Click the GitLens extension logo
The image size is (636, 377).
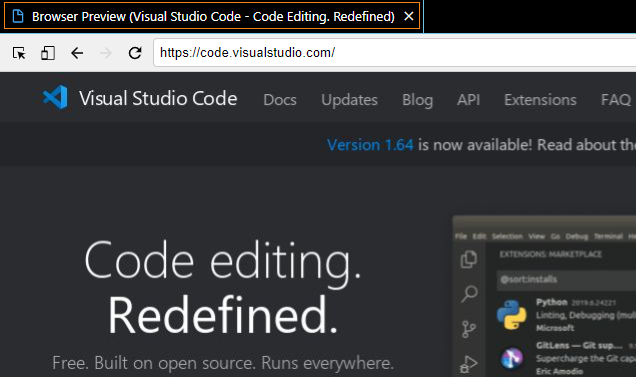(x=512, y=358)
